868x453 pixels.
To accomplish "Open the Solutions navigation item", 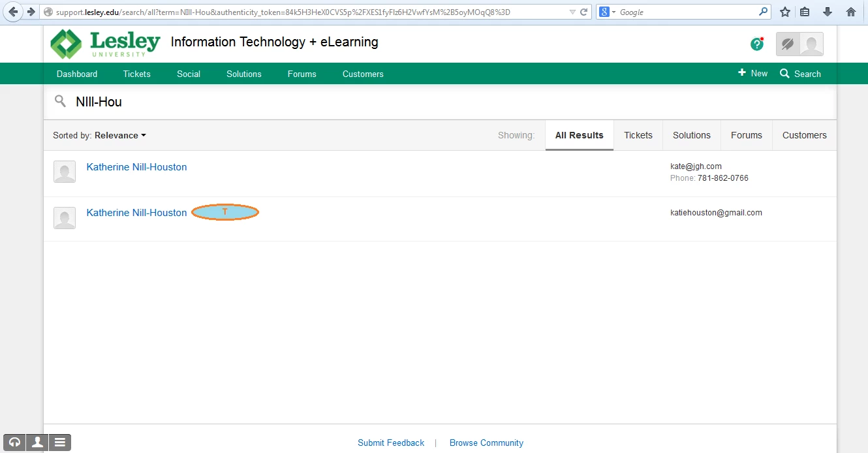I will coord(244,74).
